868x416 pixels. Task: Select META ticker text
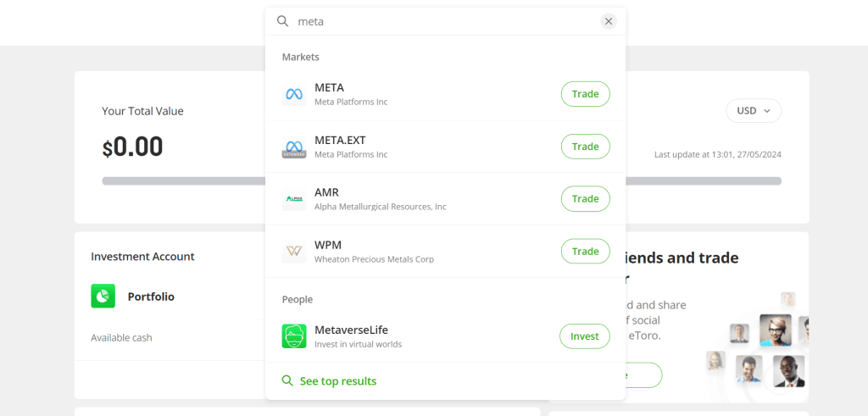point(330,88)
